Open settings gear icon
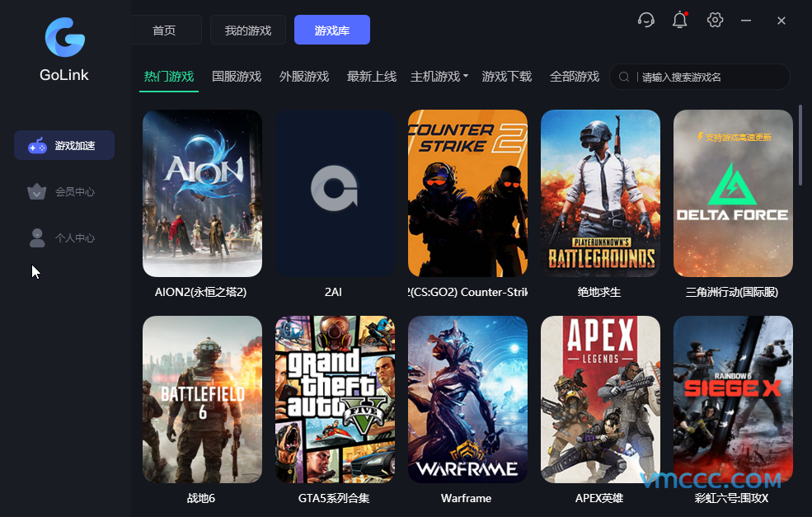This screenshot has height=517, width=812. (x=715, y=21)
